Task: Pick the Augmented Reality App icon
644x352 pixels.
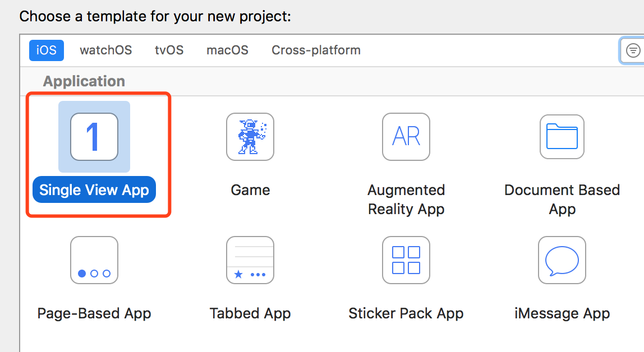Action: pyautogui.click(x=406, y=137)
